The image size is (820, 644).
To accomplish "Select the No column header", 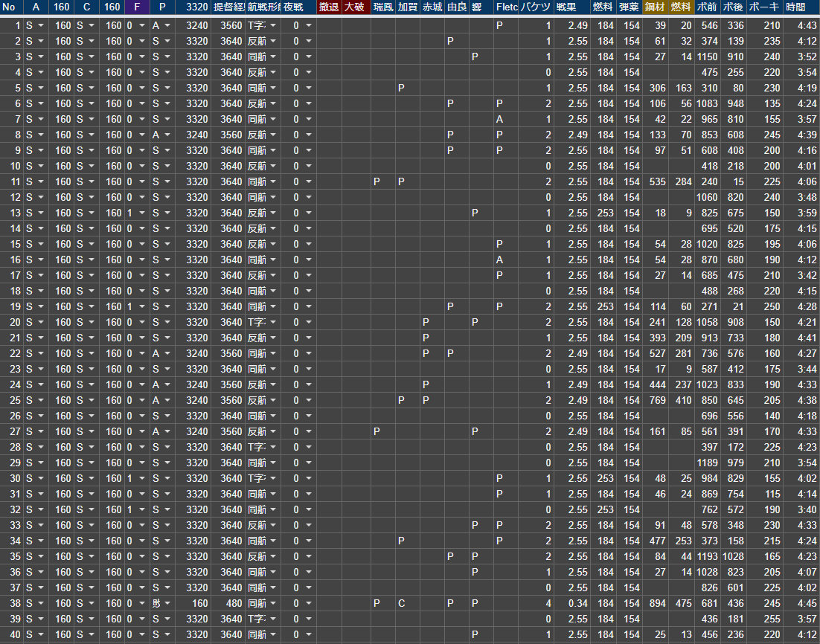I will (11, 7).
